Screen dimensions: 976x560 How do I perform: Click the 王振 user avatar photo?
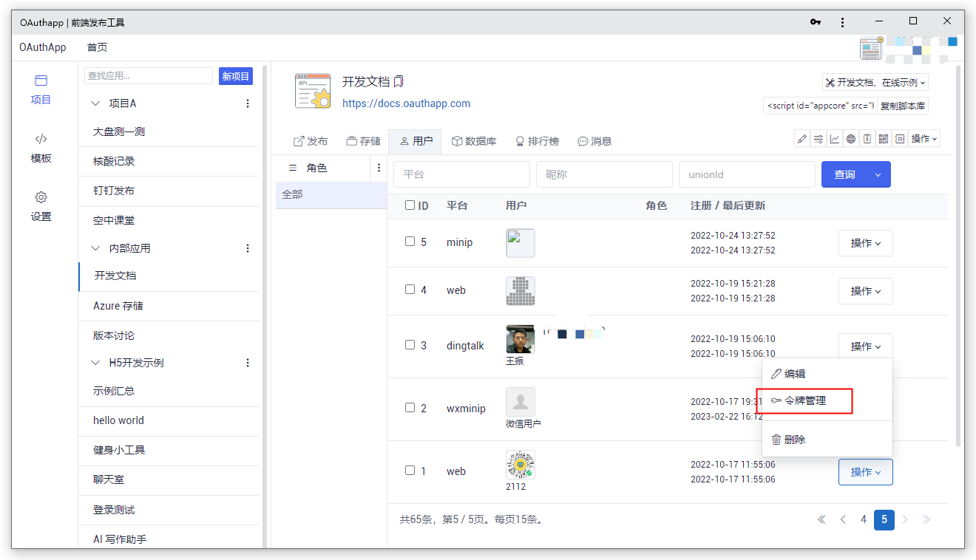pyautogui.click(x=521, y=339)
